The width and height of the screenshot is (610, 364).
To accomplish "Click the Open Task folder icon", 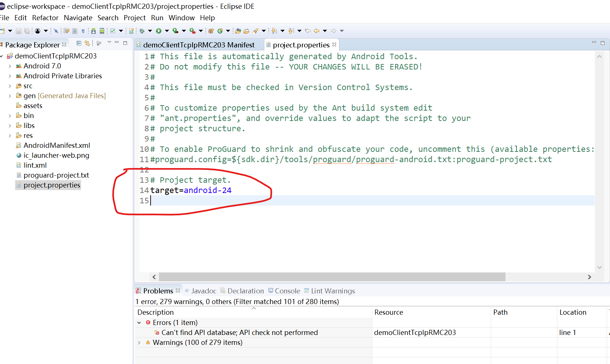I will point(246,31).
